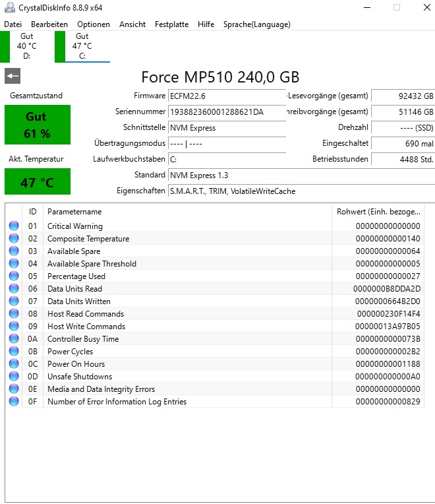Click the Seriennummer field value
Screen dimensions: 435x504
(227, 112)
